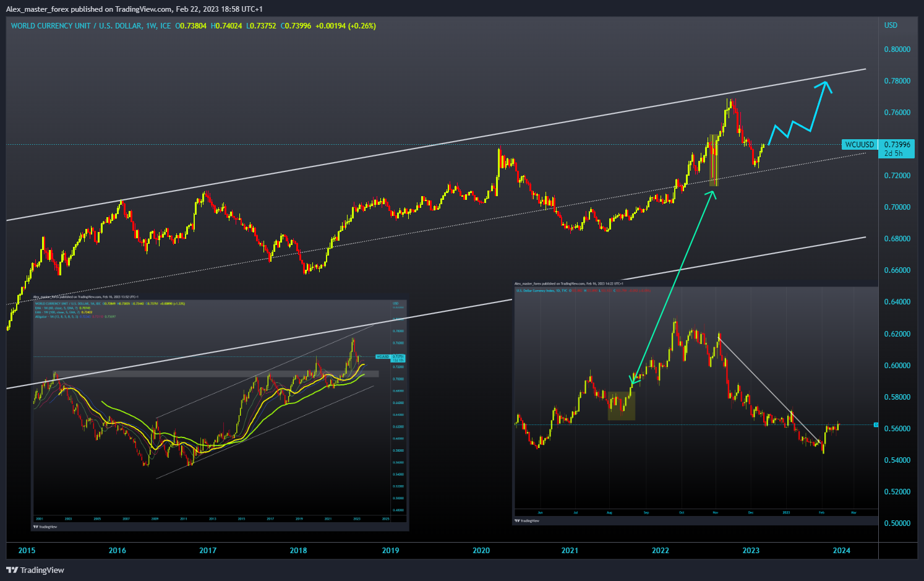The image size is (924, 581).
Task: Click the 0.52000 price axis label
Action: click(x=897, y=492)
